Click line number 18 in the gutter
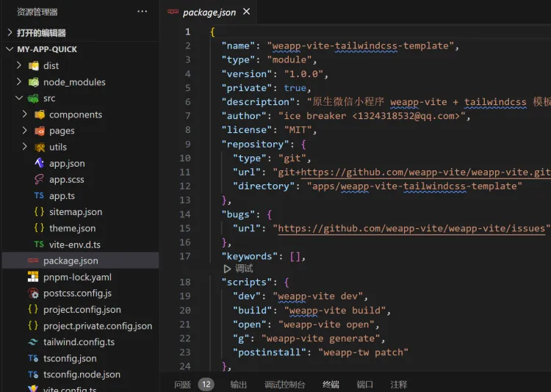This screenshot has height=392, width=551. point(185,282)
